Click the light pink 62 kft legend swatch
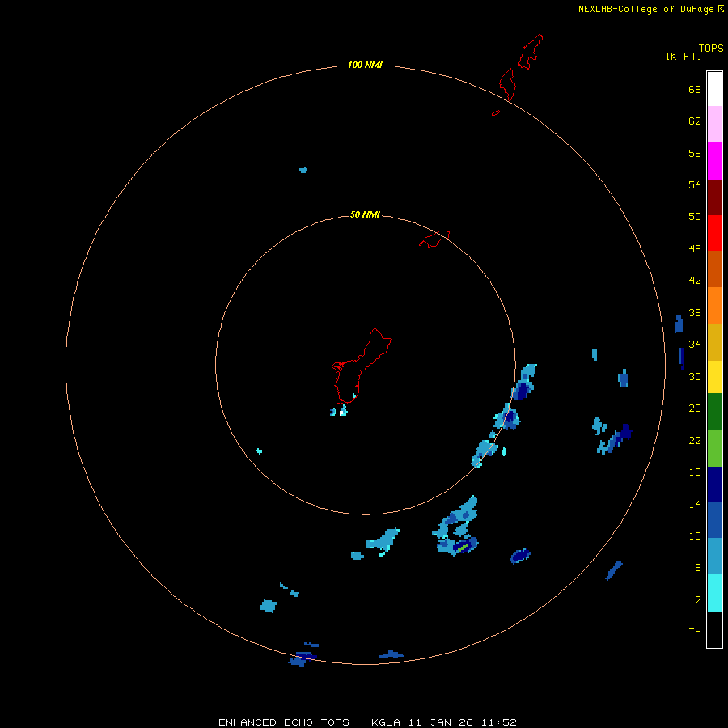This screenshot has height=728, width=728. pyautogui.click(x=714, y=125)
